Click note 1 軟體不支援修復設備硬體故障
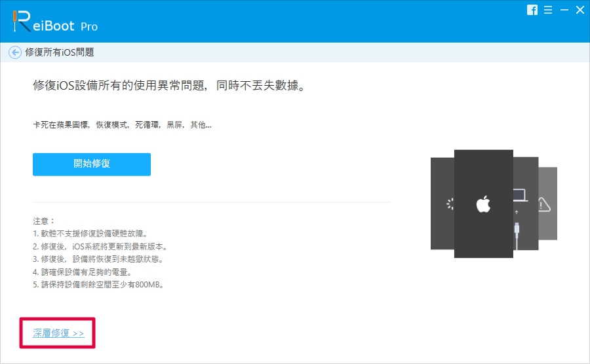 tap(90, 234)
